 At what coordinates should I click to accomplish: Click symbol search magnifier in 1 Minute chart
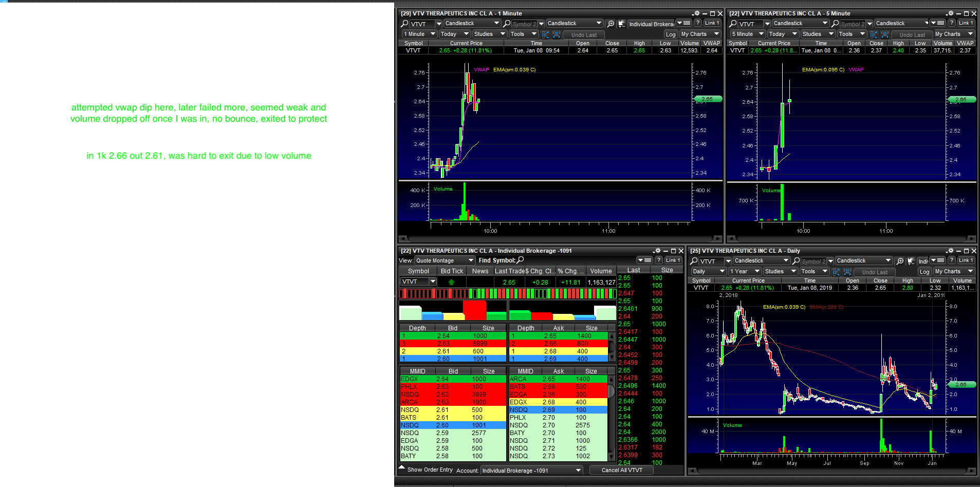405,24
